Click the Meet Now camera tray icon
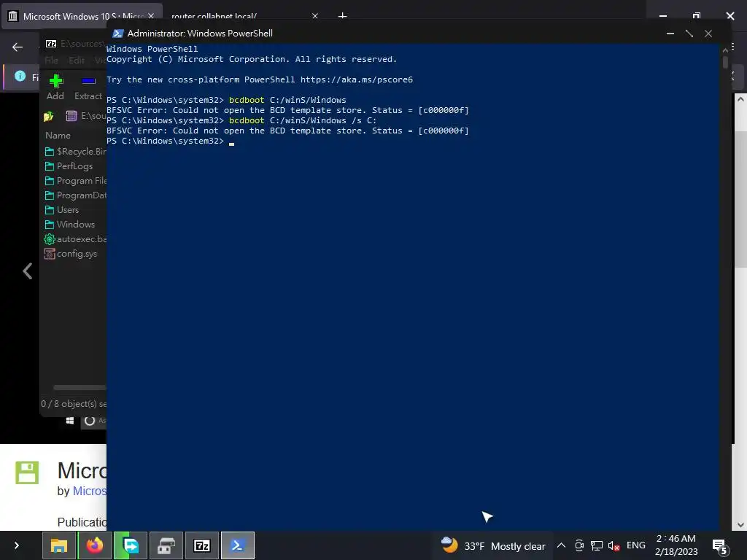Image resolution: width=747 pixels, height=560 pixels. coord(578,545)
